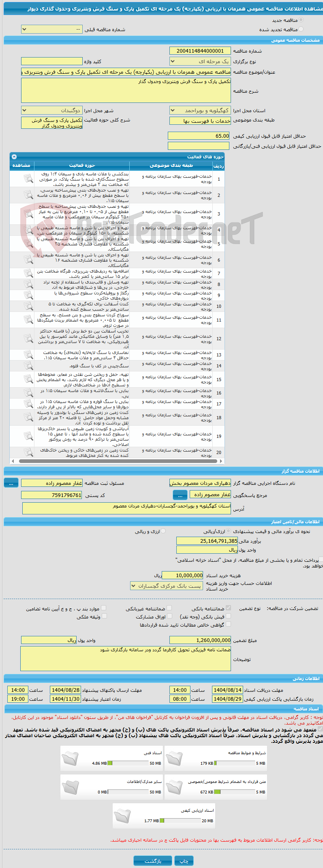Image resolution: width=323 pixels, height=868 pixels.
Task: Toggle the bank receipt (فیش بانکی) checkbox
Action: (229, 616)
